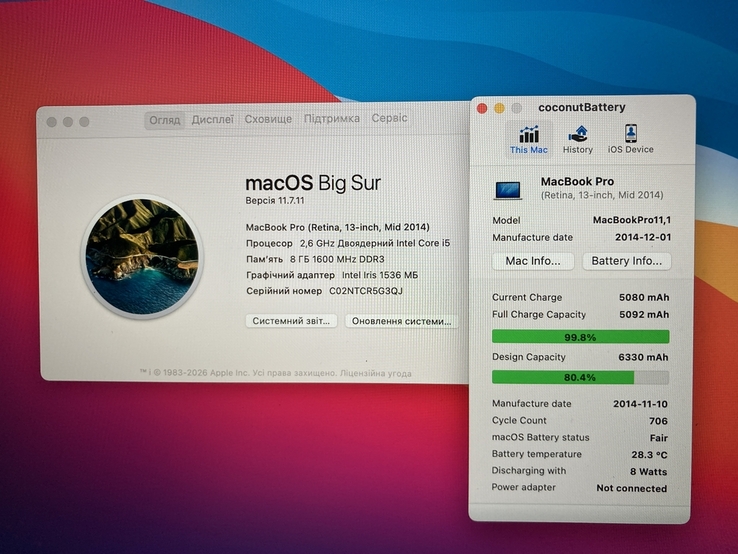Image resolution: width=738 pixels, height=554 pixels.
Task: Click the memory value 8 ГБ 1600 MHz DDR3
Action: 337,259
